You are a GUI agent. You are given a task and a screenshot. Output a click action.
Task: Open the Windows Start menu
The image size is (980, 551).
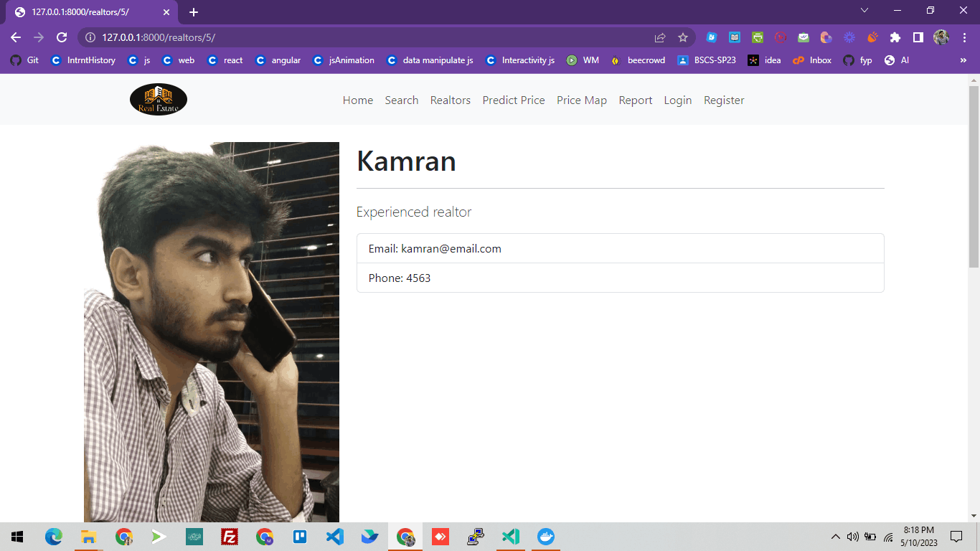[x=17, y=537]
